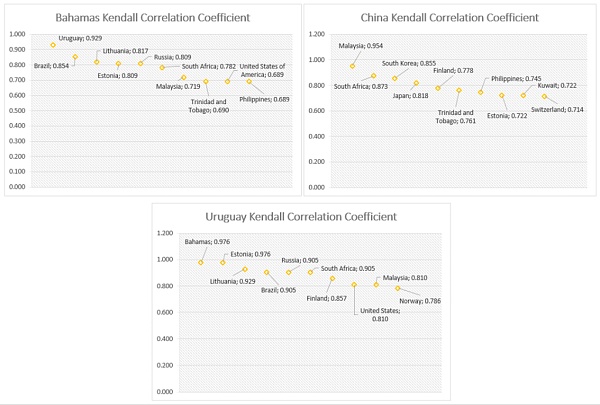This screenshot has width=600, height=405.
Task: Select the Lithuania; 0.929 data label
Action: 232,281
